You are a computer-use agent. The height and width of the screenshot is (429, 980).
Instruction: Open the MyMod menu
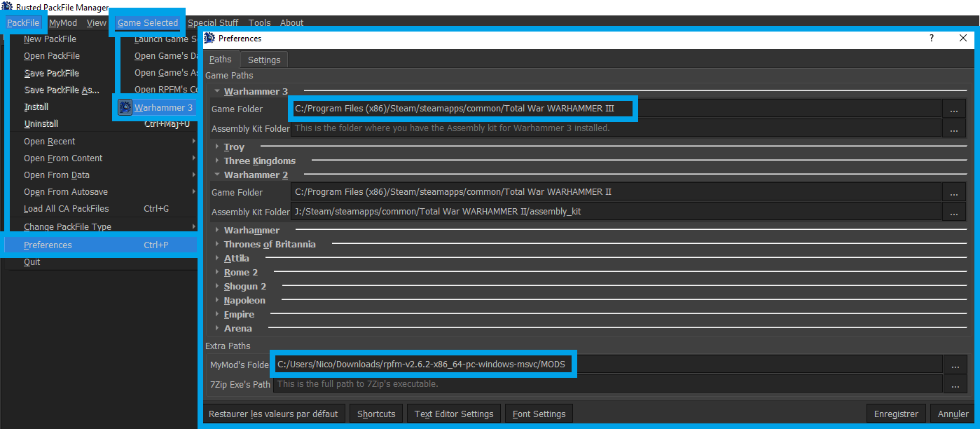coord(63,22)
